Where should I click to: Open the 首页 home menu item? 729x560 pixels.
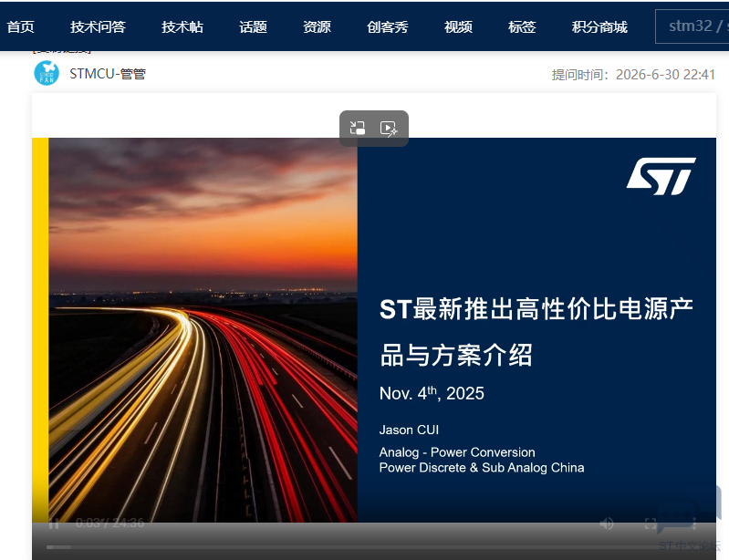click(x=20, y=27)
